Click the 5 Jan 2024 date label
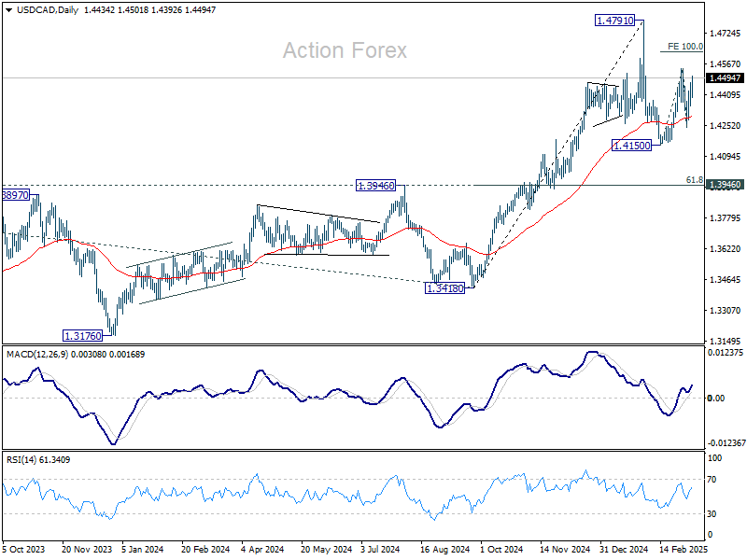 coord(143,550)
